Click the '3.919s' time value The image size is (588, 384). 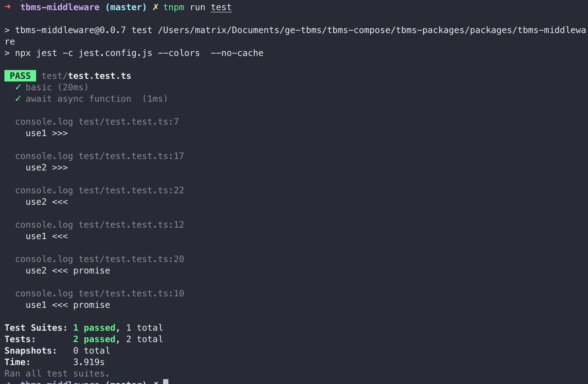coord(89,362)
